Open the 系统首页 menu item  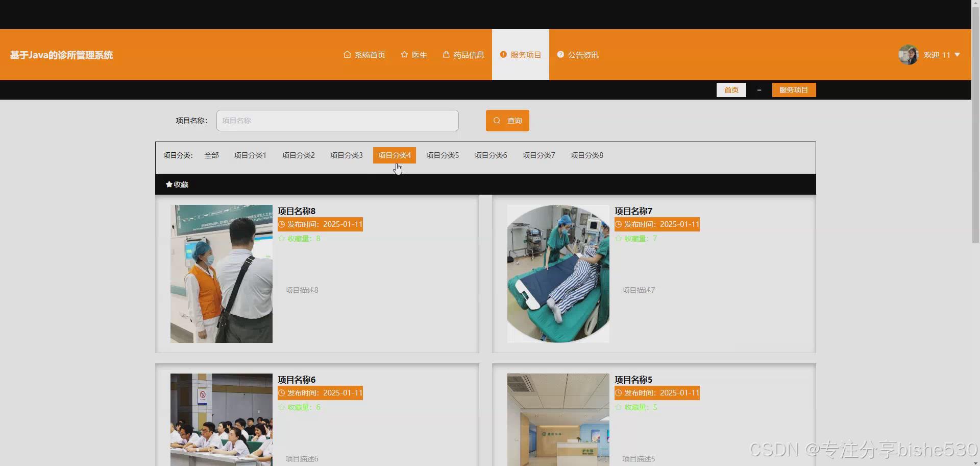(x=364, y=55)
